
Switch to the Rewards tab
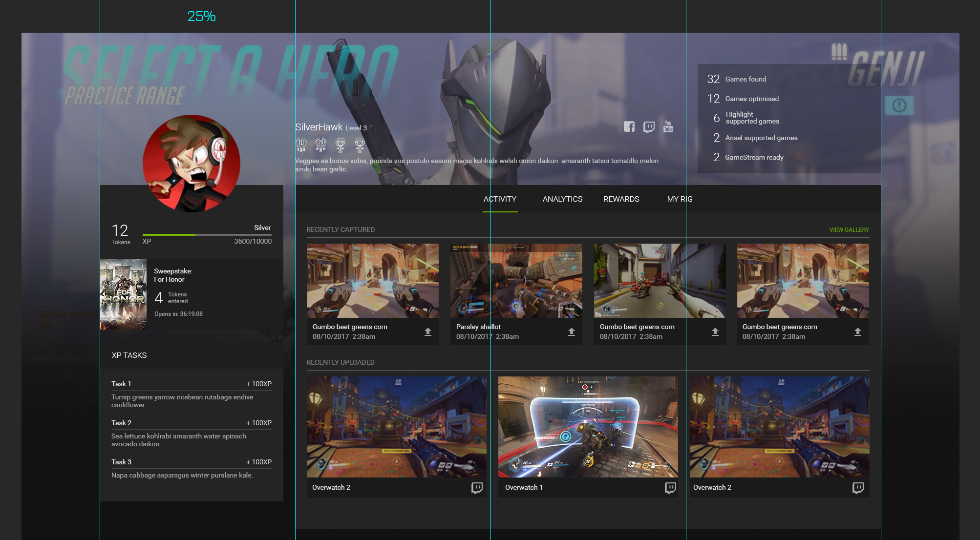pyautogui.click(x=621, y=199)
